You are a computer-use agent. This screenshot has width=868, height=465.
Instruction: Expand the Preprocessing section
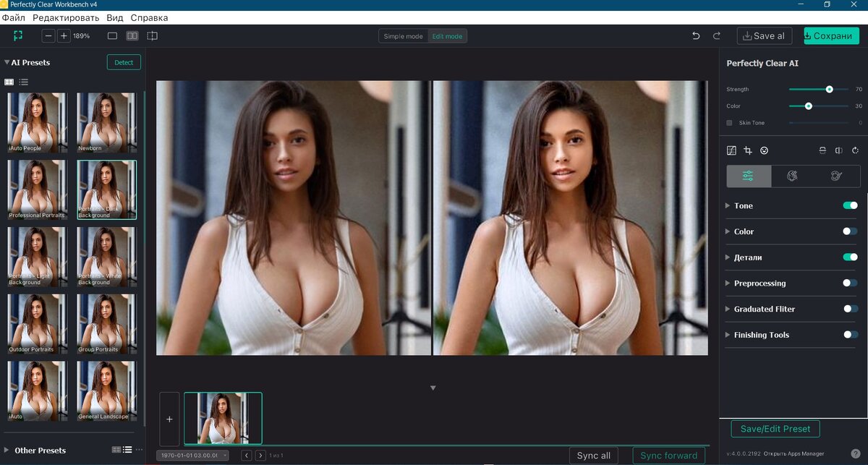click(x=728, y=283)
